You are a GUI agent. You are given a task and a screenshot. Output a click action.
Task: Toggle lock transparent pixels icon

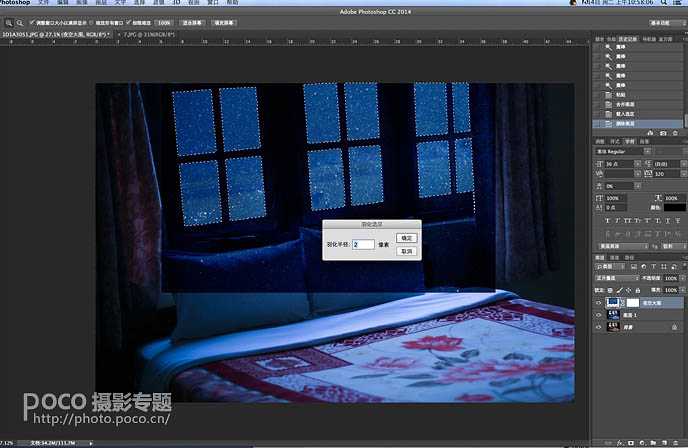[x=610, y=290]
